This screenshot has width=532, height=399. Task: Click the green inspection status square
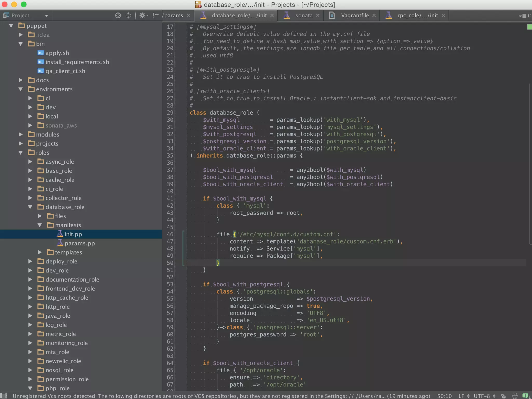pyautogui.click(x=529, y=27)
